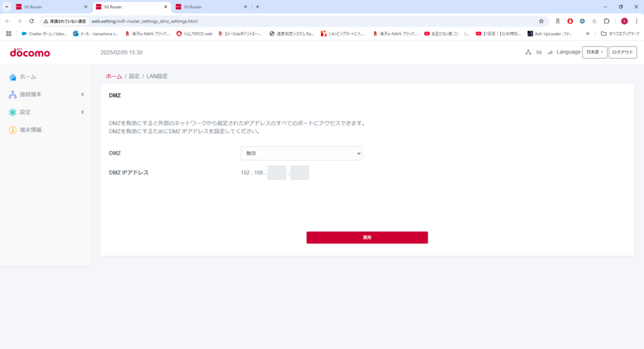Click the signal strength bars icon

[550, 52]
